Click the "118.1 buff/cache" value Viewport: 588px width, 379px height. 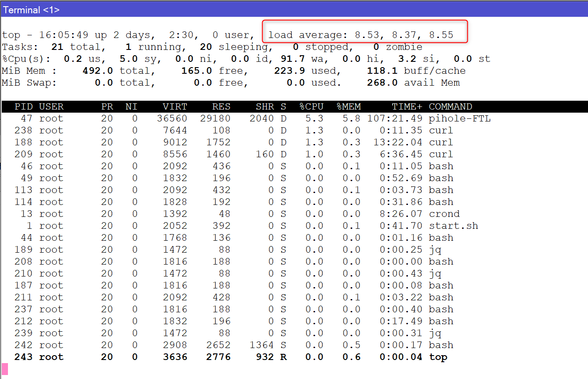(x=416, y=71)
